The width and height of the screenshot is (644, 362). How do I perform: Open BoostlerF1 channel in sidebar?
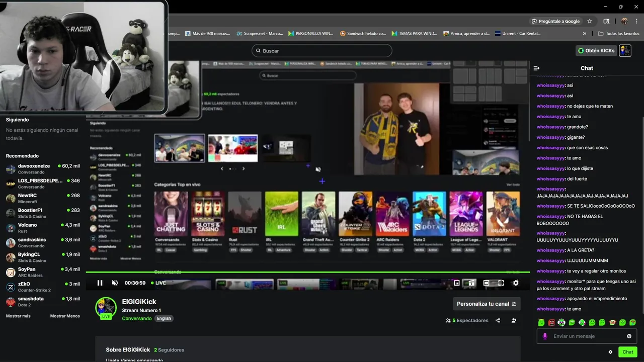click(x=43, y=213)
